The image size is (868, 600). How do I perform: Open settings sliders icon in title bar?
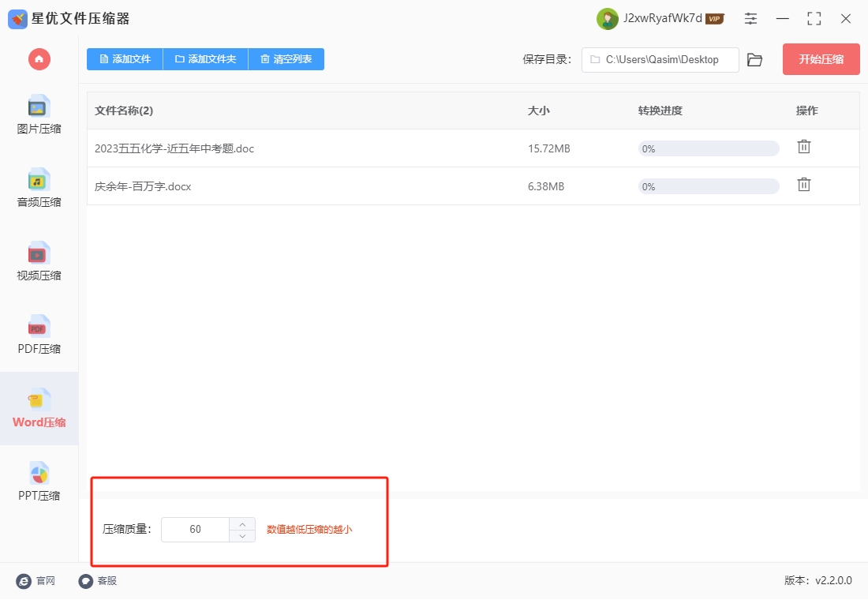750,19
